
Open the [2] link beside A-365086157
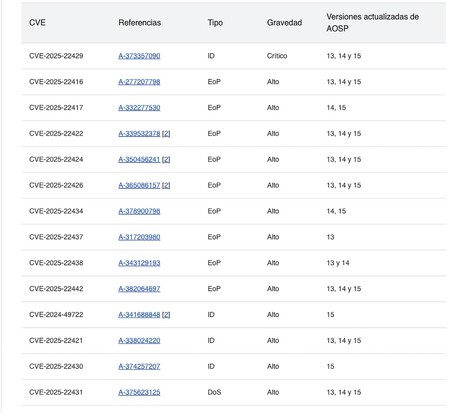pos(166,185)
